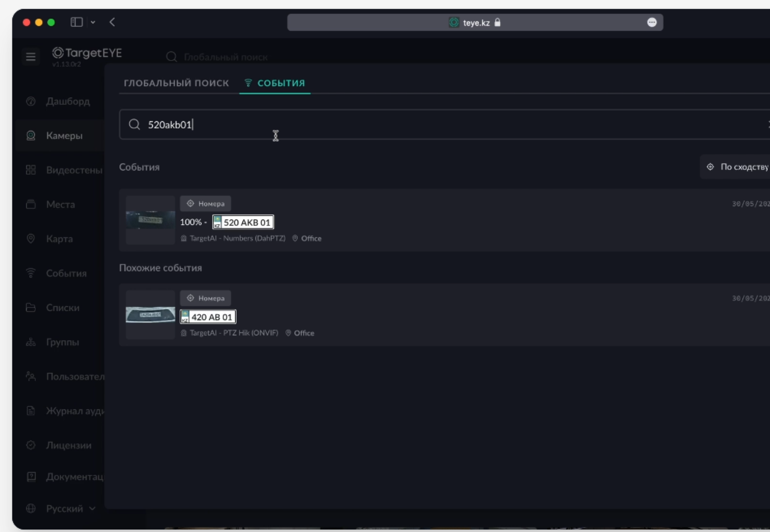
Task: Open the hamburger menu icon
Action: point(30,57)
